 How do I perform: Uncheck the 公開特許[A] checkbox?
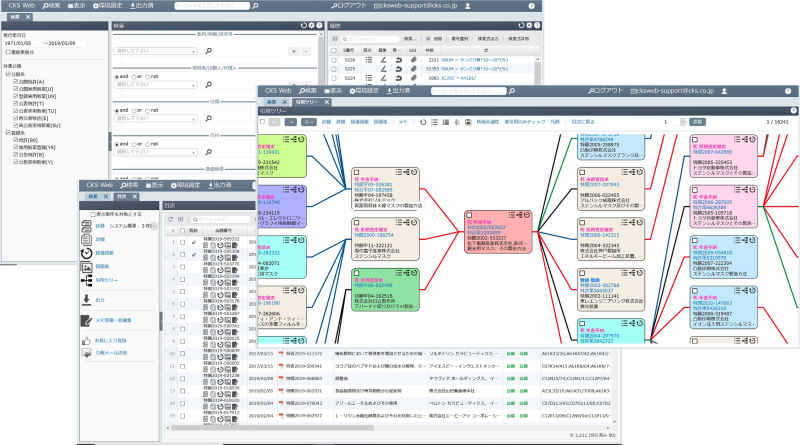pyautogui.click(x=16, y=82)
